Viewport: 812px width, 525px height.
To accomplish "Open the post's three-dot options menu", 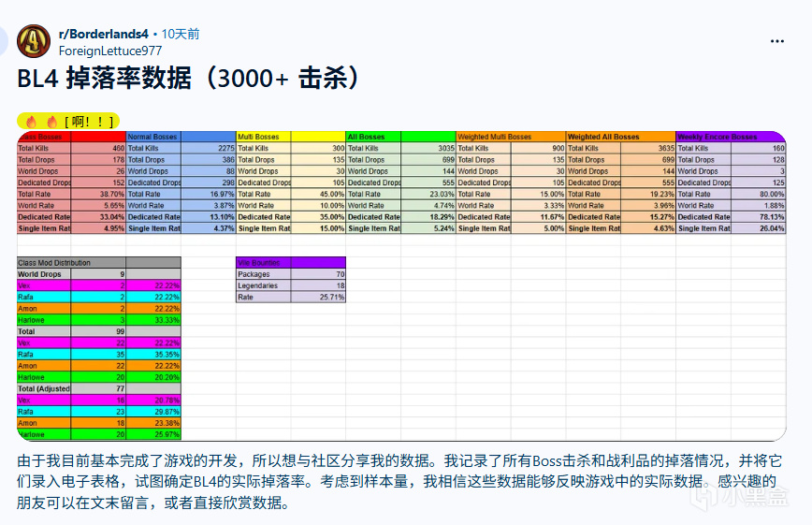I will [776, 41].
